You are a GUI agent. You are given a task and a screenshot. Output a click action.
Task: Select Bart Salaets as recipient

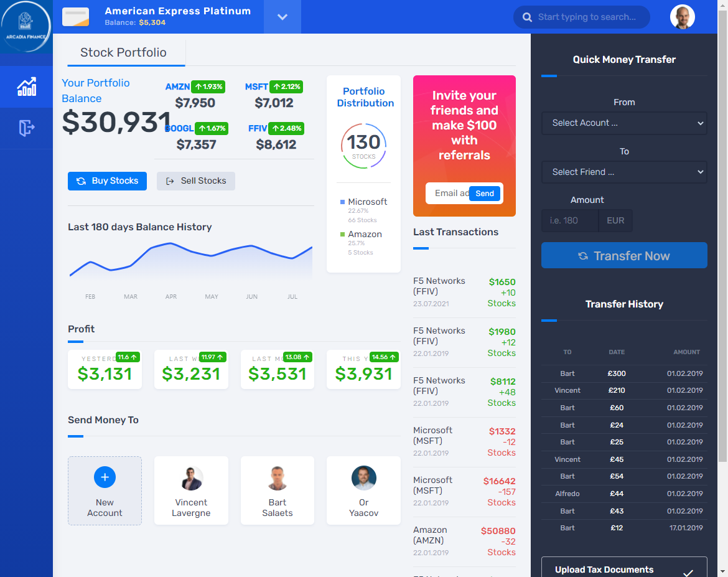click(x=277, y=490)
